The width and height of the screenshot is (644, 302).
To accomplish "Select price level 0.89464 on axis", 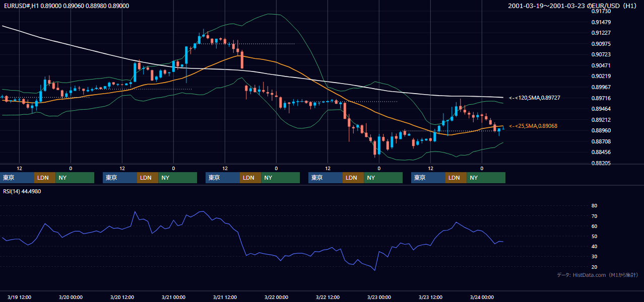I will (x=601, y=109).
